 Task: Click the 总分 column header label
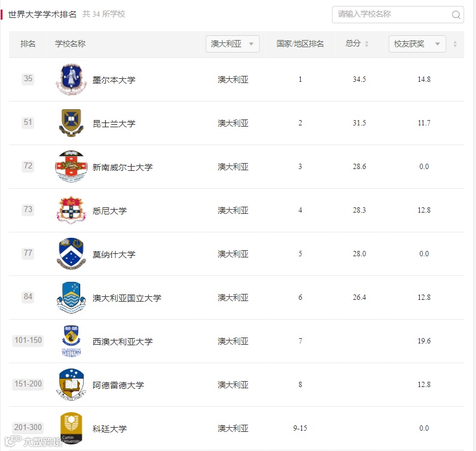pyautogui.click(x=353, y=44)
